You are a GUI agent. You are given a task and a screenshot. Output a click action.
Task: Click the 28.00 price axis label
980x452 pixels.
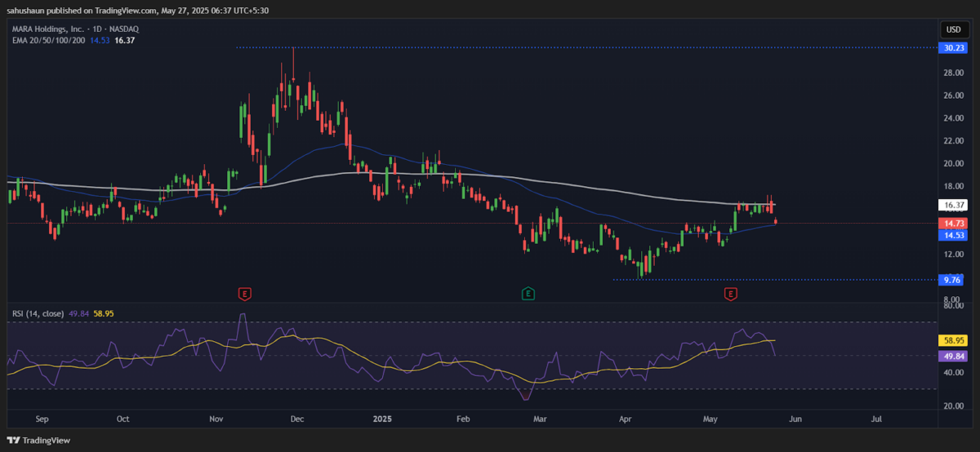click(954, 73)
